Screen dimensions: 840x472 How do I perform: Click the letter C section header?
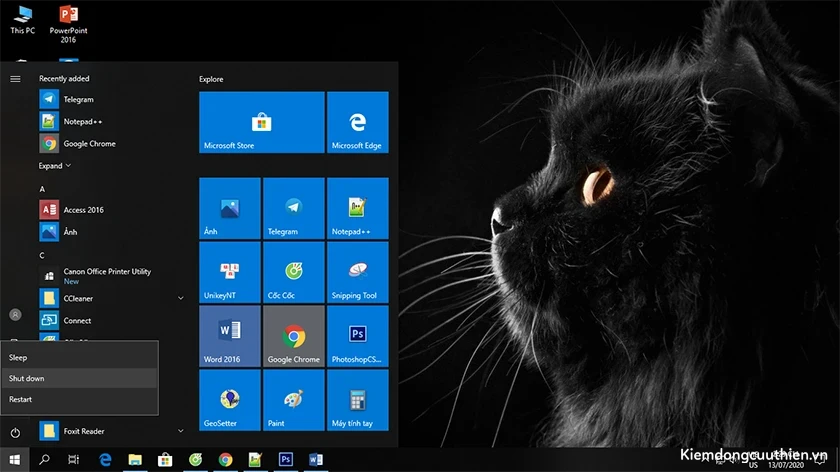[x=42, y=256]
